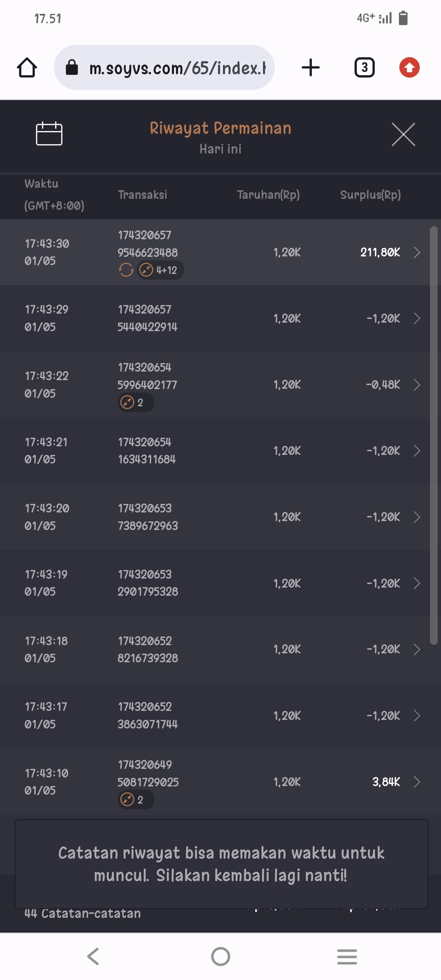Open the tab switcher showing 3 tabs
Viewport: 441px width, 980px height.
[364, 68]
